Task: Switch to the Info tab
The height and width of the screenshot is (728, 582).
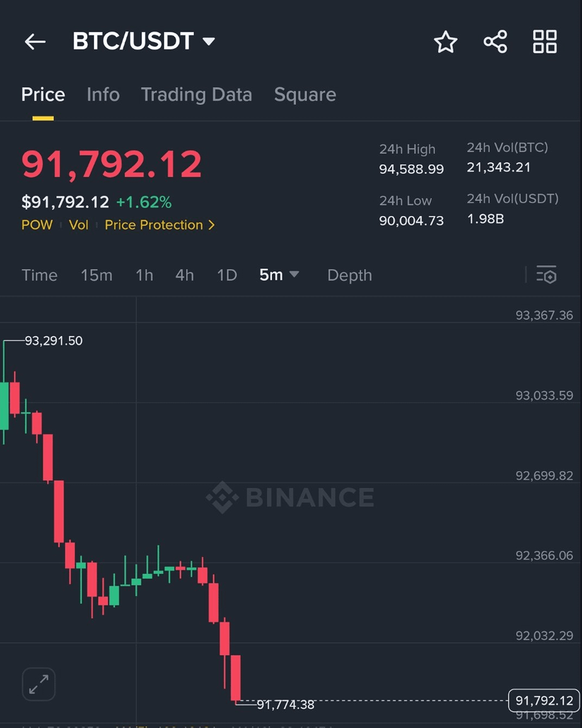Action: tap(103, 95)
